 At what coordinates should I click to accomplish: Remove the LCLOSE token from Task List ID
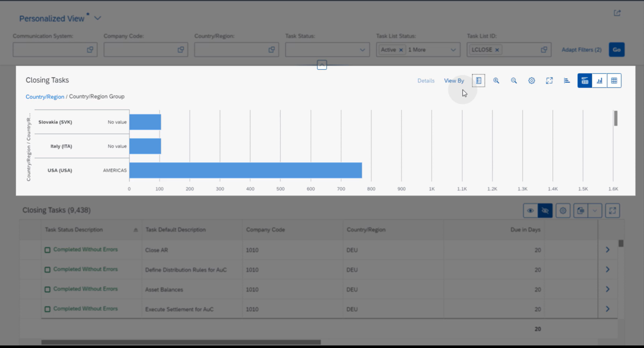pos(496,49)
